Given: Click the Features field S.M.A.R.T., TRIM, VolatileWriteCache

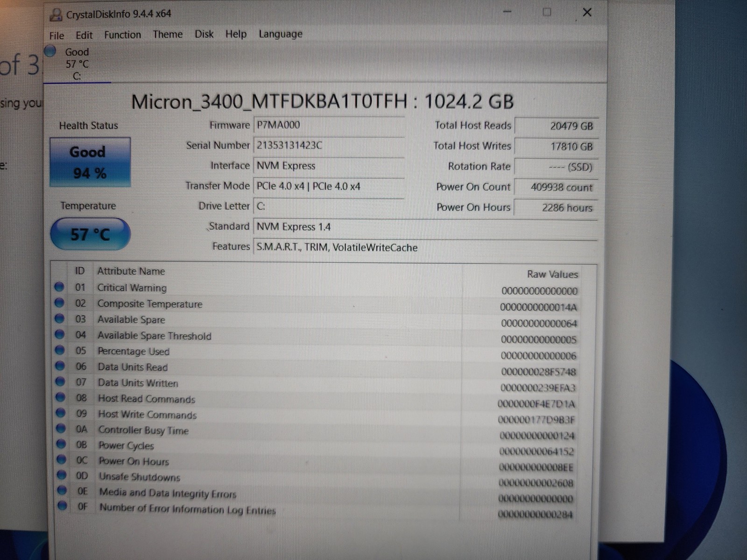Looking at the screenshot, I should coord(425,247).
